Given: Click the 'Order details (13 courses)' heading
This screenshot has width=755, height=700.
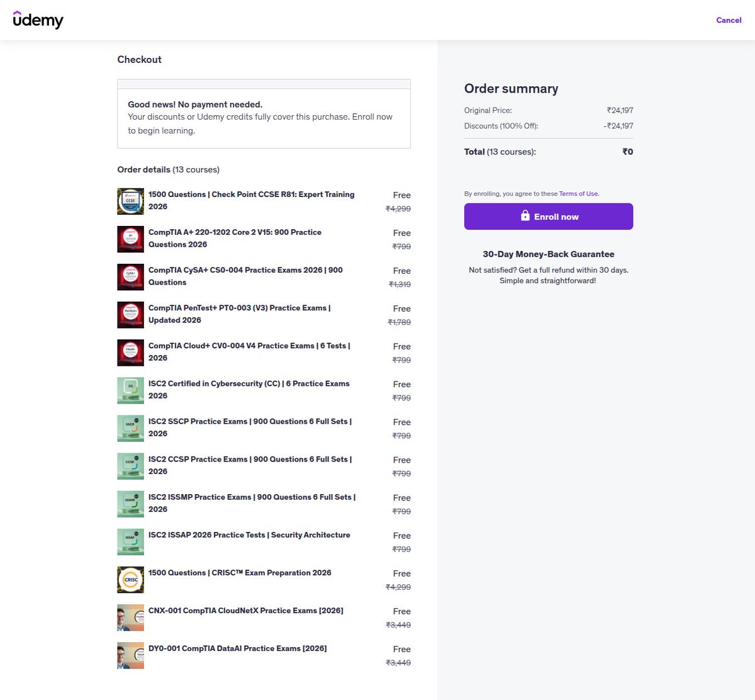Looking at the screenshot, I should point(169,169).
